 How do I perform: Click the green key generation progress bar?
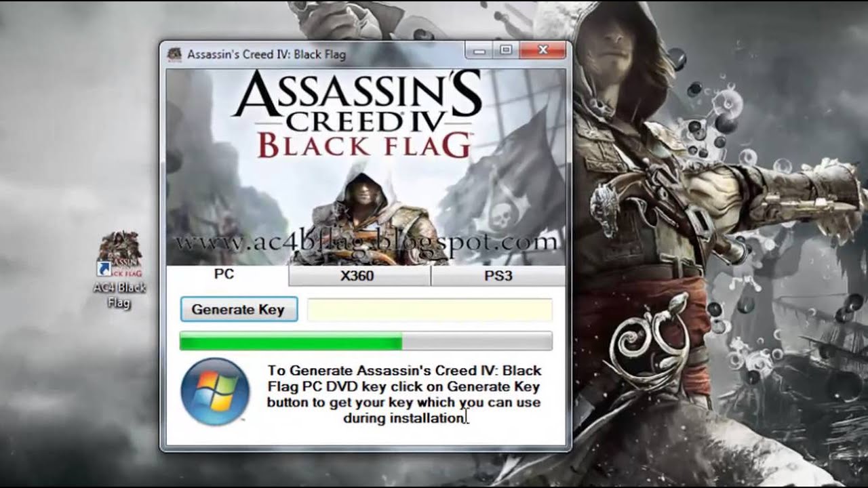(366, 341)
